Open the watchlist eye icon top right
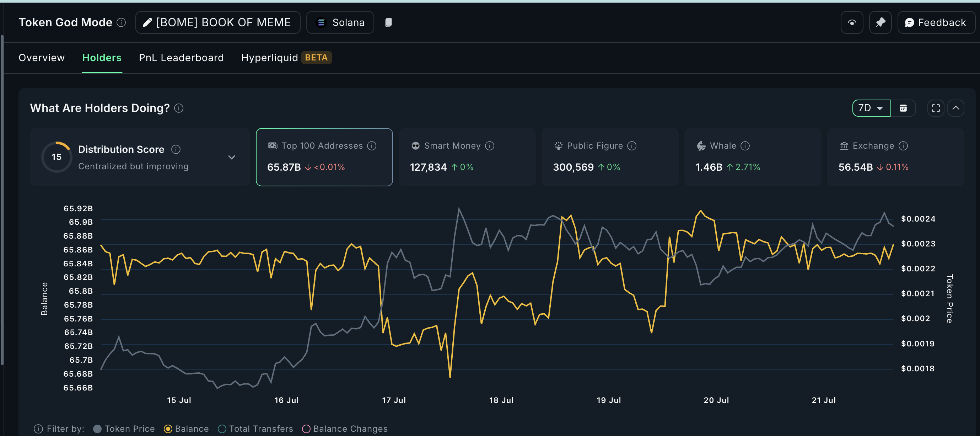 pos(851,22)
